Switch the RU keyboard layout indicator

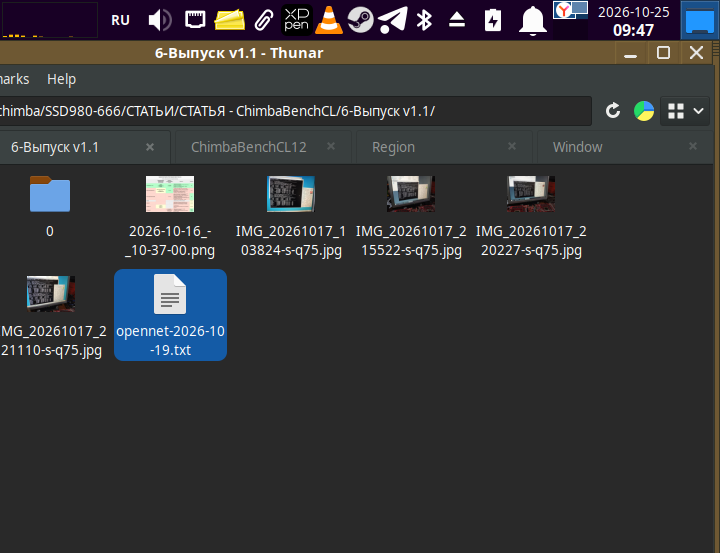pyautogui.click(x=120, y=20)
